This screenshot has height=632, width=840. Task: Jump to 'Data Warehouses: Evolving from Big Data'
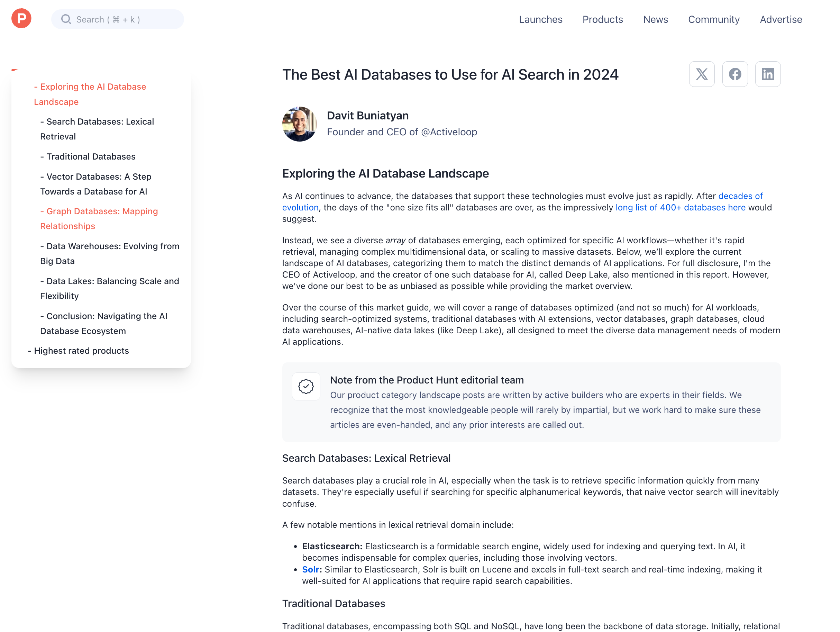110,254
